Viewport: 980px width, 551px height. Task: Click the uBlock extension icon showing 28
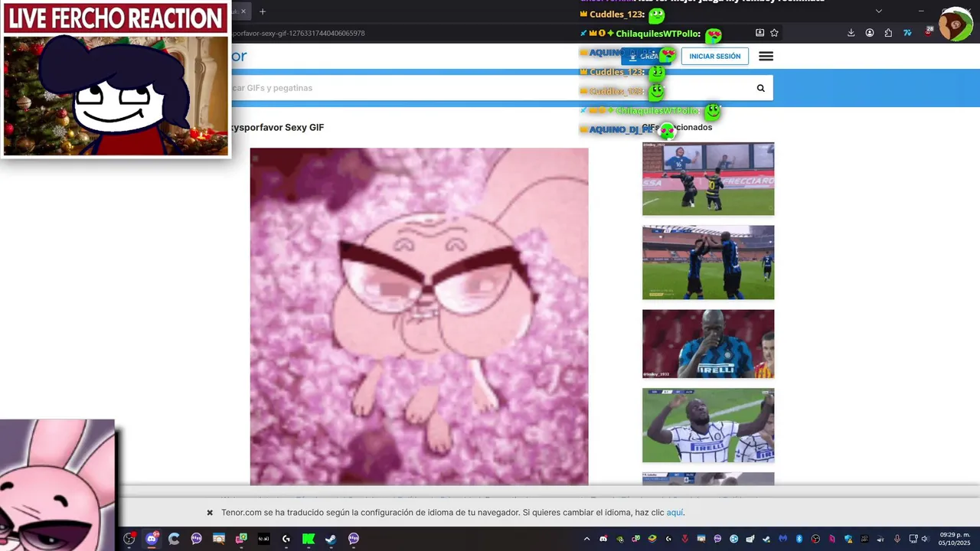pyautogui.click(x=928, y=33)
